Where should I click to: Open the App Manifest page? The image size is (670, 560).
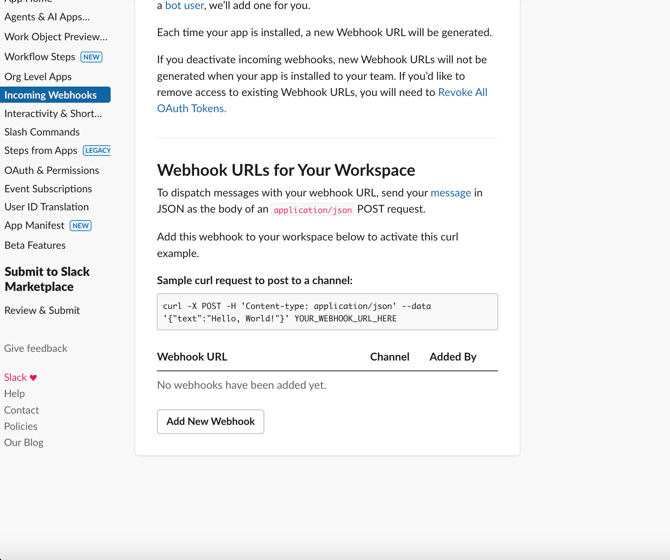point(34,225)
